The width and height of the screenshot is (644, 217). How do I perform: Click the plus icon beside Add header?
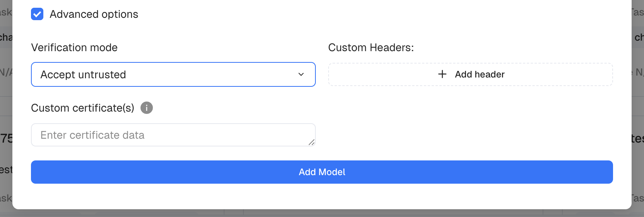click(x=442, y=74)
